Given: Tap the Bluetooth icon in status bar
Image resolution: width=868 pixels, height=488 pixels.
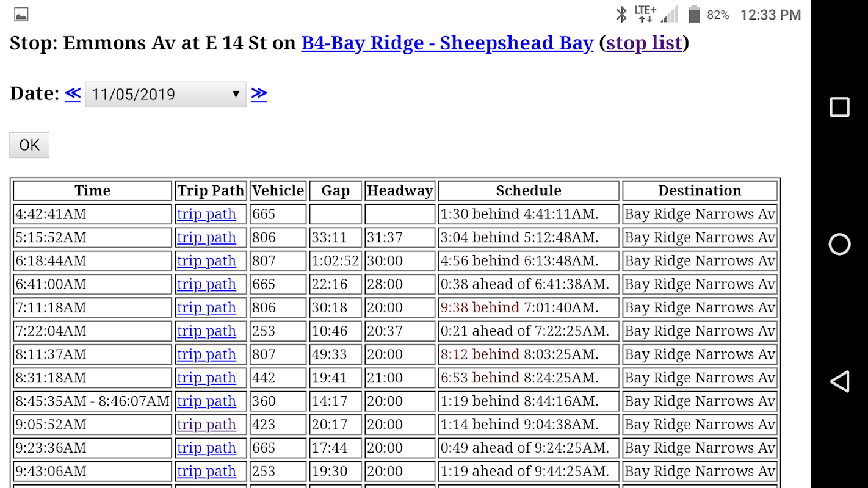Looking at the screenshot, I should 621,14.
